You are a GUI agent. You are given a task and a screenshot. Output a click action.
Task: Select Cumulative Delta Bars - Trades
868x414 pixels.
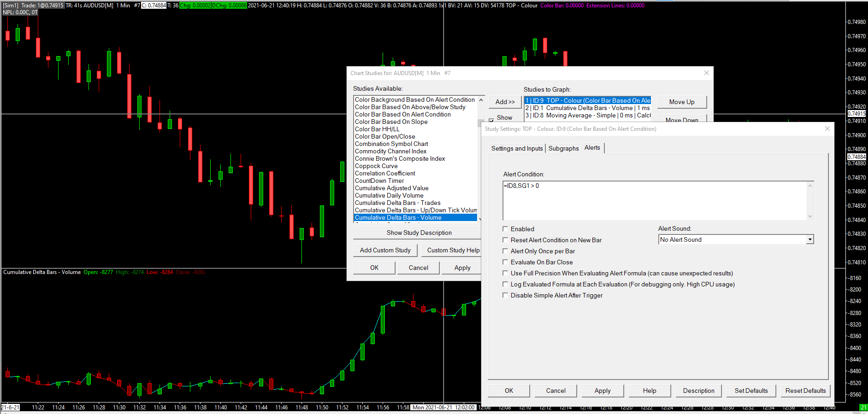tap(415, 203)
